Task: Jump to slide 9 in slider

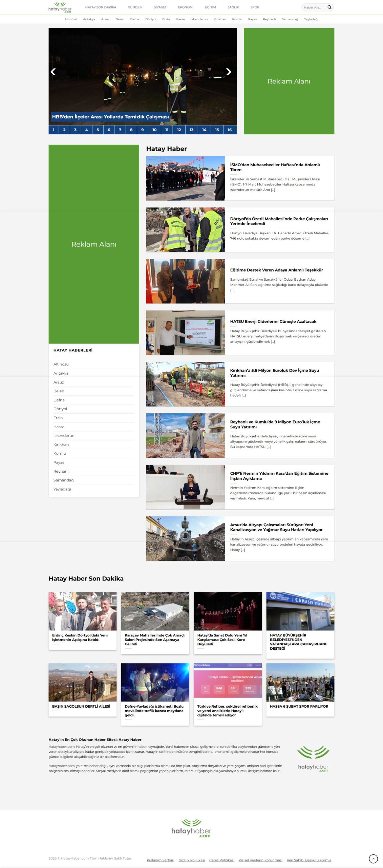Action: [x=143, y=130]
